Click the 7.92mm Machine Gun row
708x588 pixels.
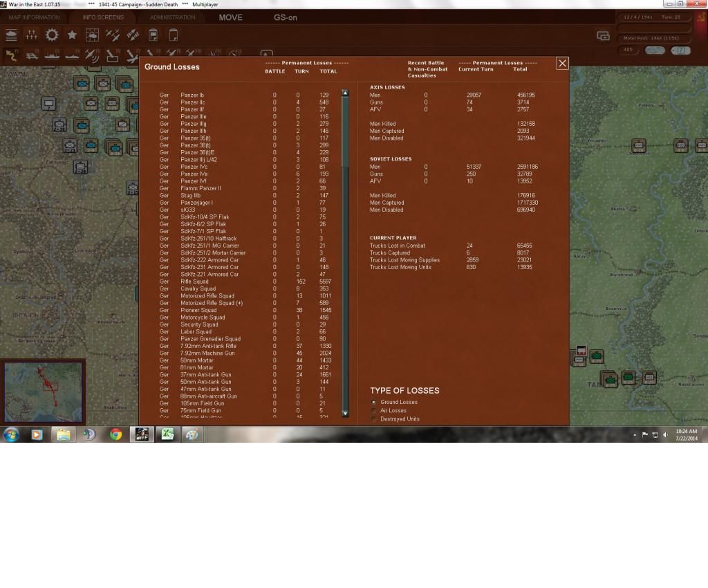pos(247,353)
